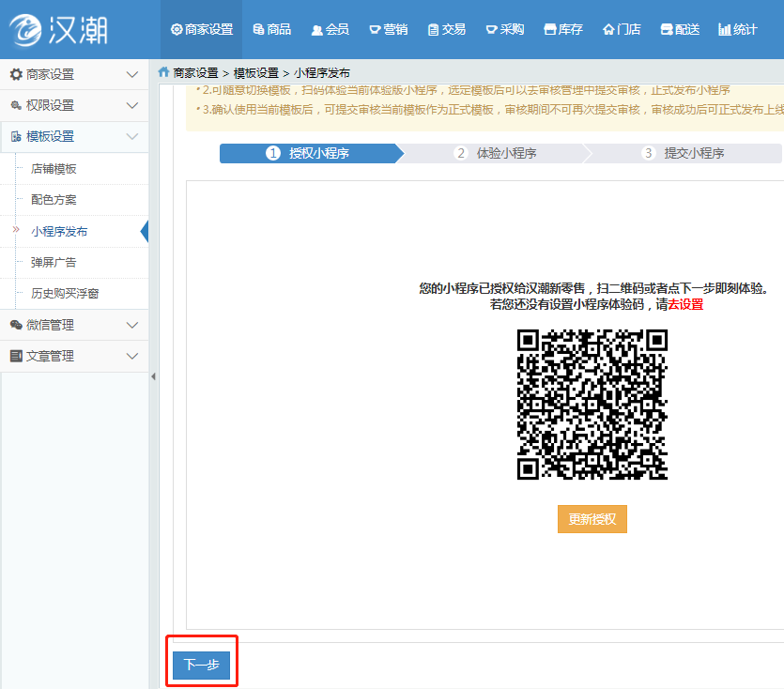Open the 库存 top menu
The height and width of the screenshot is (689, 784).
pos(563,29)
